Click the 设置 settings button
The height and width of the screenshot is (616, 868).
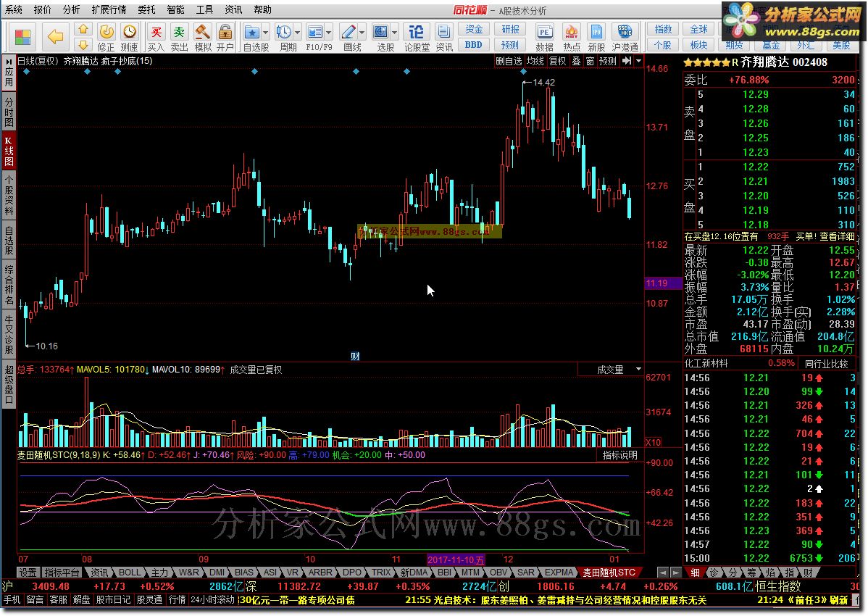[x=28, y=573]
